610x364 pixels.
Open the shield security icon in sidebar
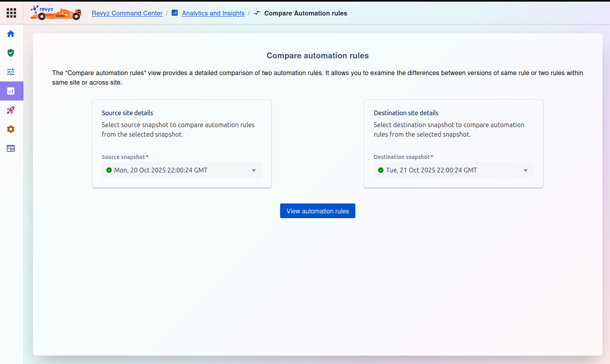coord(11,53)
